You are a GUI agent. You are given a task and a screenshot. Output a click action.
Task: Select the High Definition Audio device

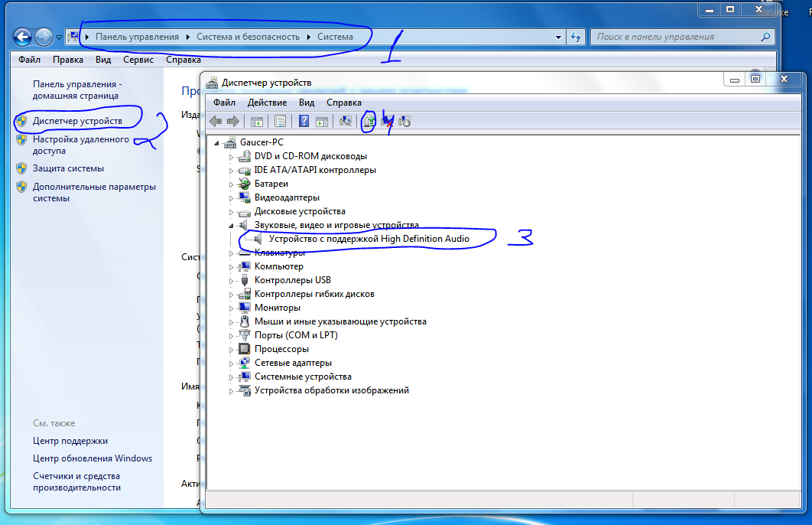369,239
